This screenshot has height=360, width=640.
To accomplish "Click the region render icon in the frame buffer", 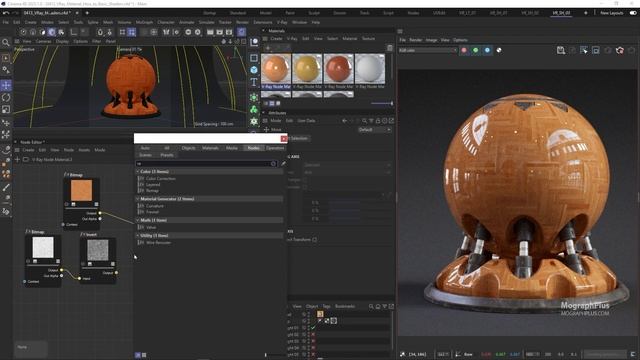I will click(596, 50).
